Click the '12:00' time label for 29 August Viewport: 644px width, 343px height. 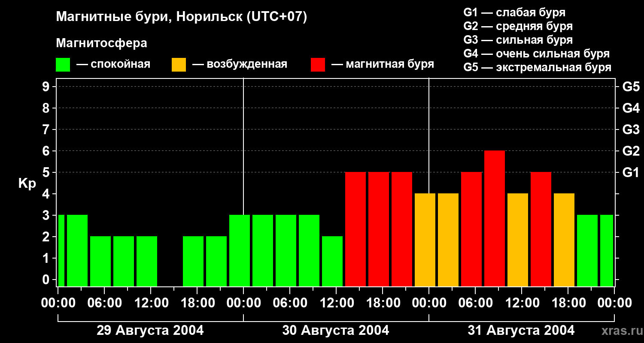pyautogui.click(x=151, y=303)
